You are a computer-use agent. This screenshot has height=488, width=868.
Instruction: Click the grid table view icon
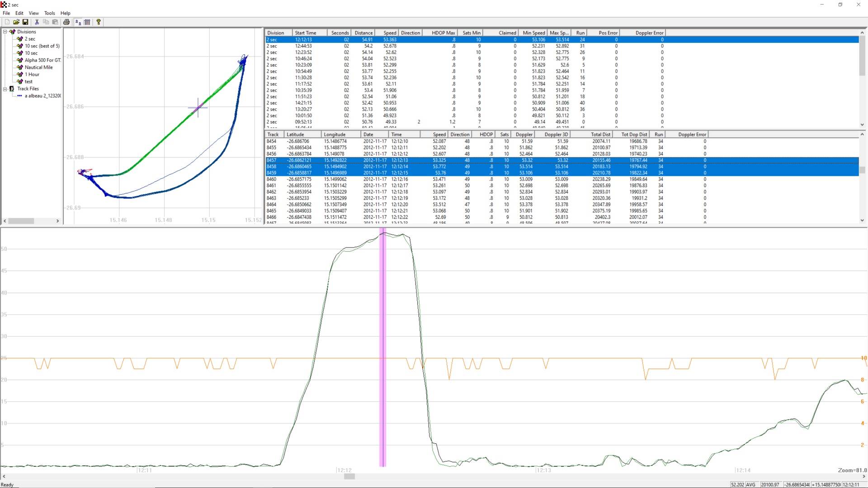(x=87, y=22)
